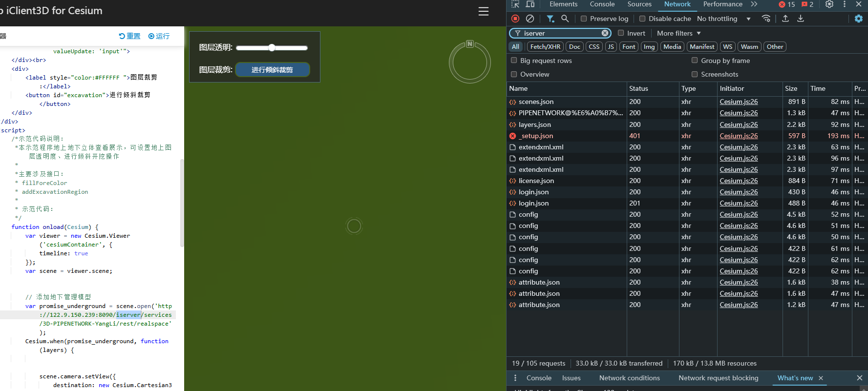Open the Issues drawer tab

(x=571, y=378)
